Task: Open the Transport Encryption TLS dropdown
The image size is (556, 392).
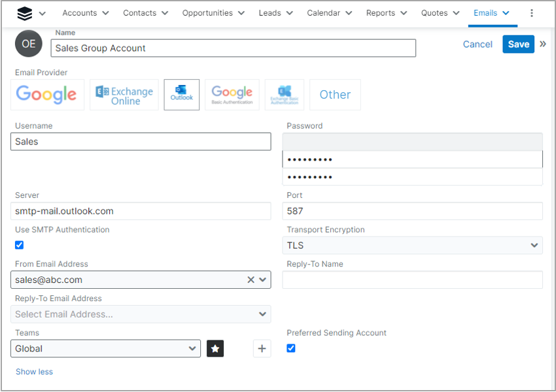Action: coord(412,246)
